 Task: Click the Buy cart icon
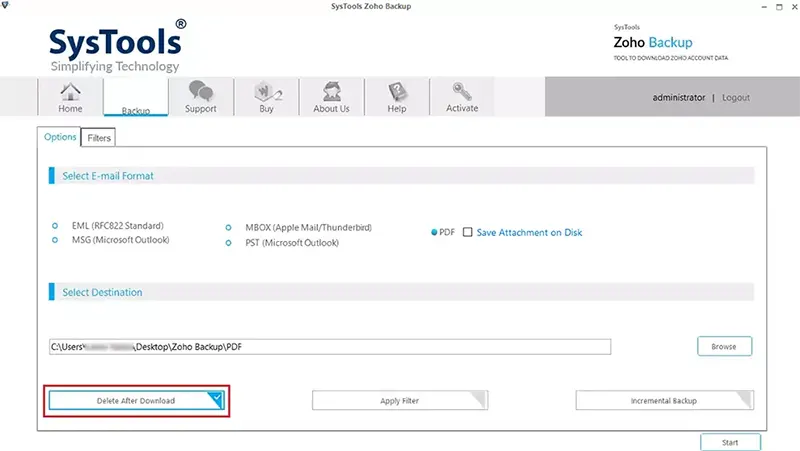tap(266, 97)
